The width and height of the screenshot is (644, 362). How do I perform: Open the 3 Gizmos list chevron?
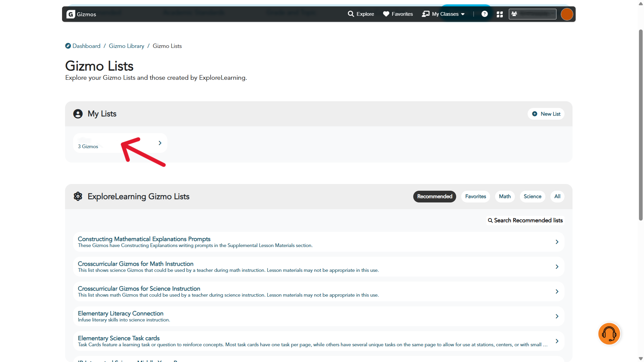point(160,143)
